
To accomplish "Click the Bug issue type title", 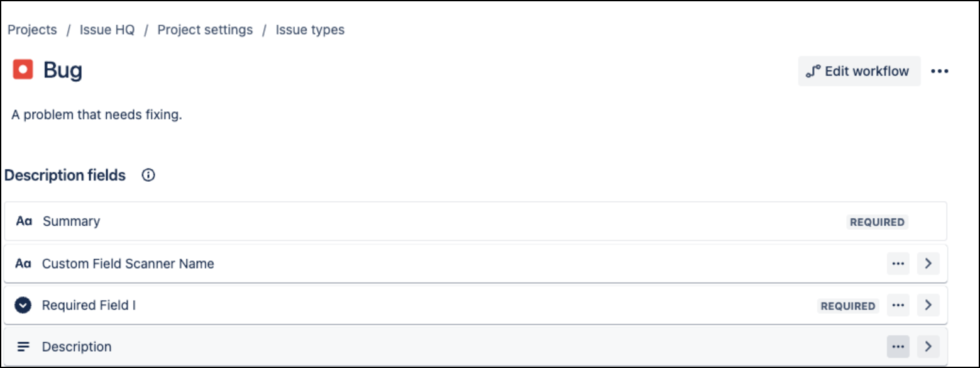I will click(x=63, y=70).
